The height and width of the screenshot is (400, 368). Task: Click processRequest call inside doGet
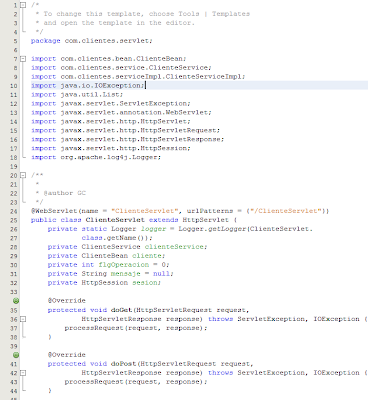tap(136, 329)
